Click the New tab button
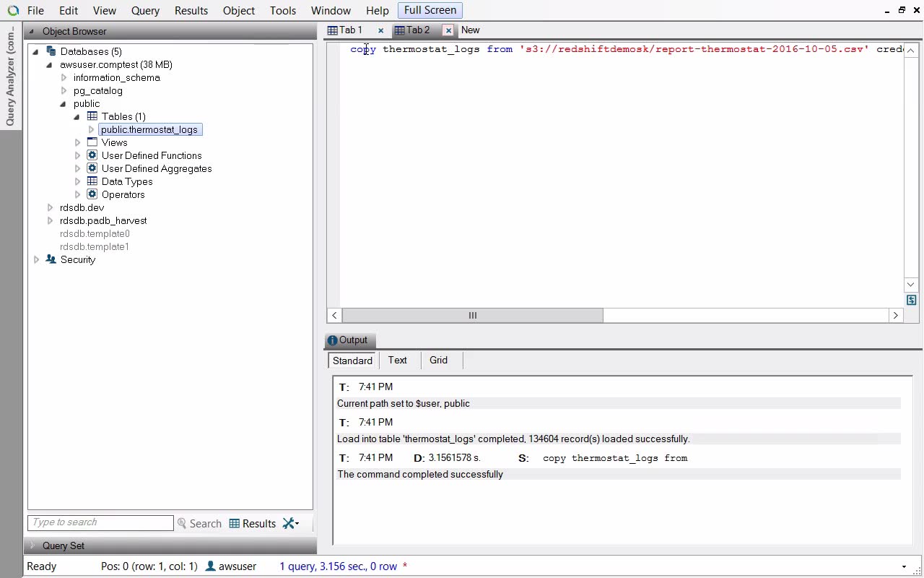This screenshot has height=578, width=924. [470, 30]
